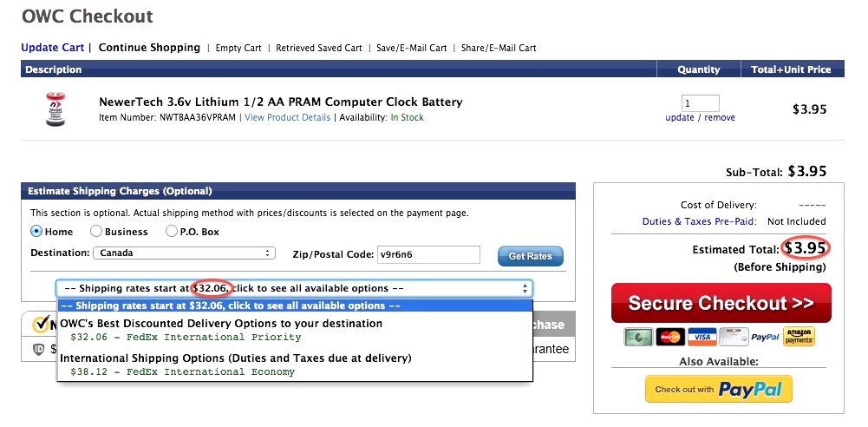Click the Secure Checkout button
This screenshot has width=868, height=427.
(721, 303)
